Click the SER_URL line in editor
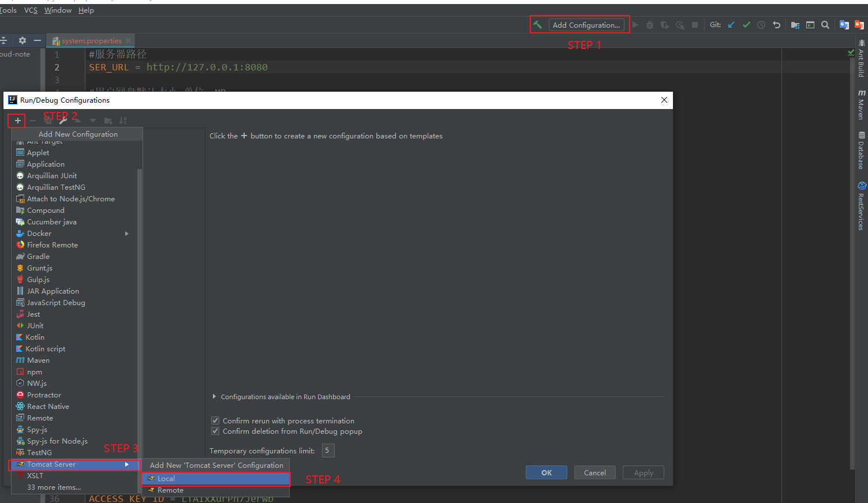The width and height of the screenshot is (868, 503). coord(178,67)
